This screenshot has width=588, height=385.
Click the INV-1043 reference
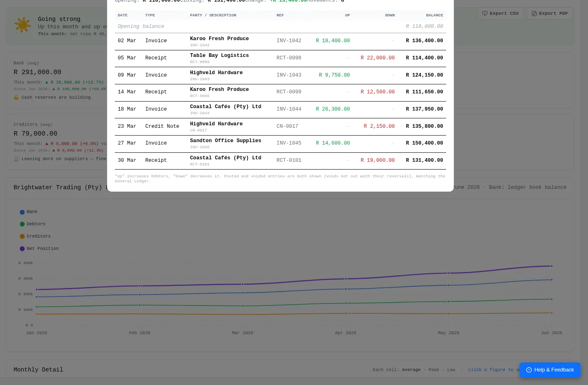(x=289, y=75)
